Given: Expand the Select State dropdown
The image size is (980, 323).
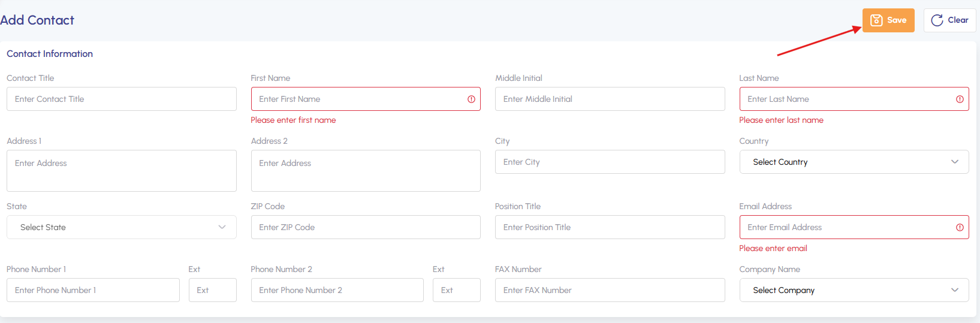Looking at the screenshot, I should [121, 228].
